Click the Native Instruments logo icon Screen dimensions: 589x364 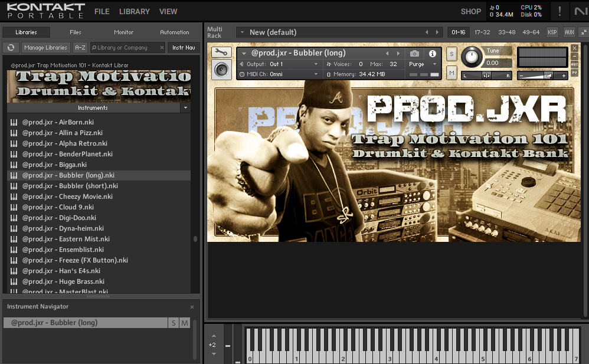581,11
